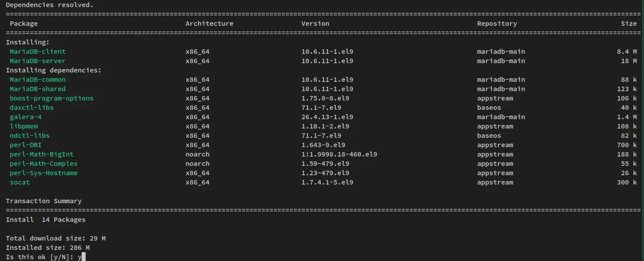Select the ndctl-libs package entry
This screenshot has height=261, width=644.
click(30, 136)
